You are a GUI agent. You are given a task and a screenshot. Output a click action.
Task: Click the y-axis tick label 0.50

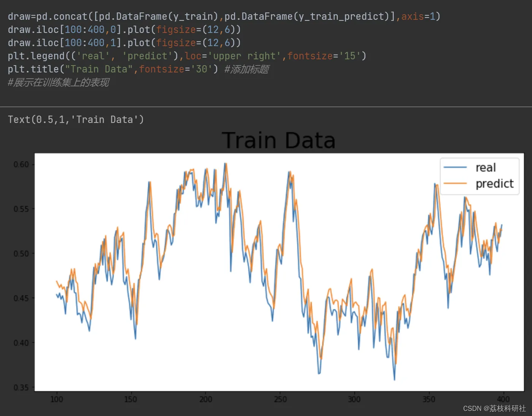click(x=21, y=254)
